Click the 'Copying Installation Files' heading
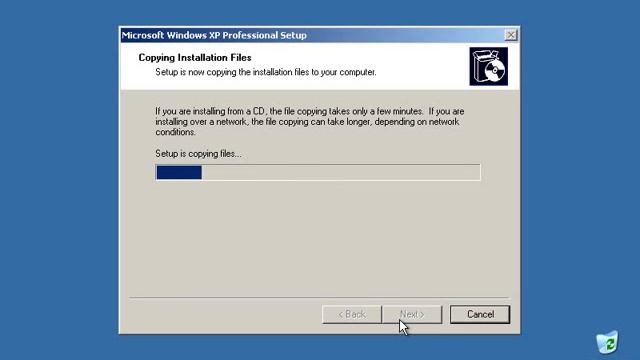 [x=195, y=58]
